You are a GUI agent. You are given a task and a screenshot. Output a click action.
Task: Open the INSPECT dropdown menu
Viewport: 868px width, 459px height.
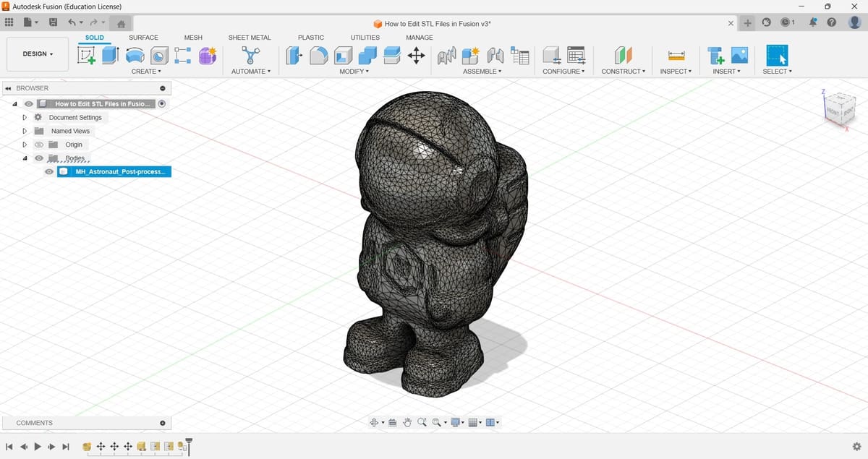pyautogui.click(x=676, y=72)
